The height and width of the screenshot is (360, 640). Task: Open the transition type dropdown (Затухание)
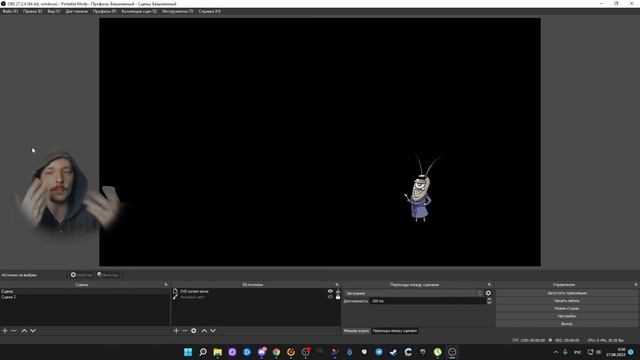point(413,293)
